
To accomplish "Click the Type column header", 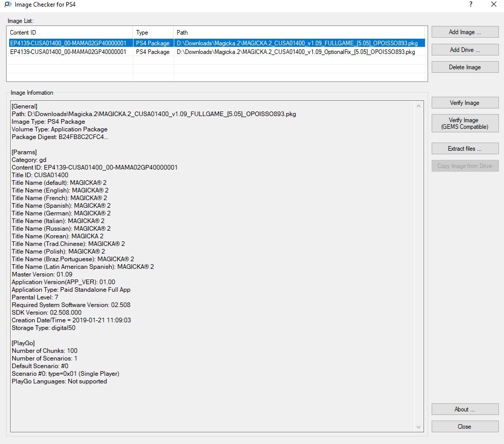I will [x=153, y=33].
